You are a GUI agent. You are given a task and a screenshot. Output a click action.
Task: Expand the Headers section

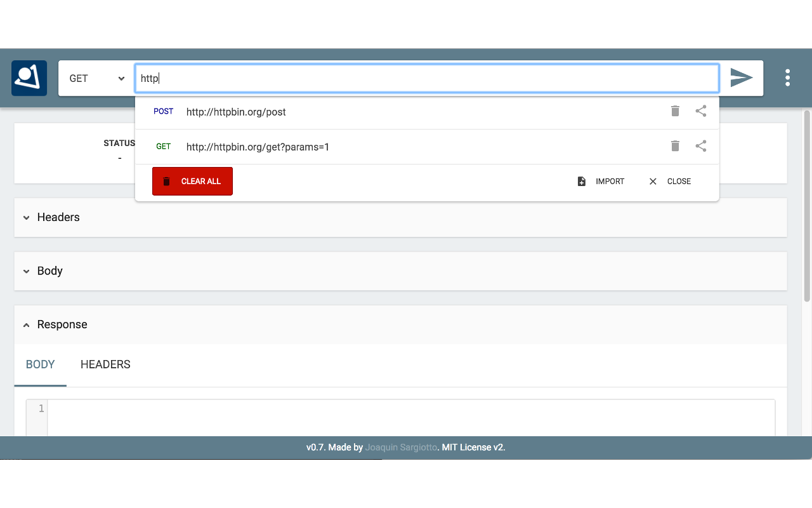point(400,217)
